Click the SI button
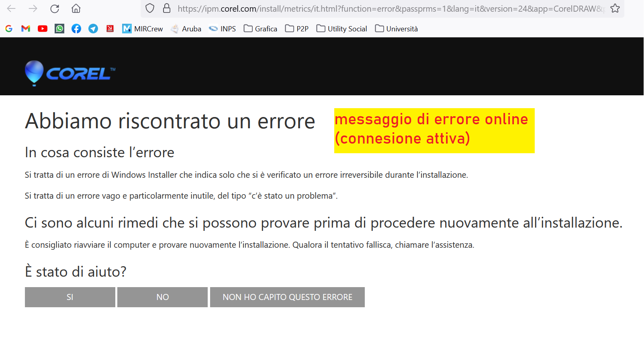Screen dimensions: 644x339 (70, 297)
